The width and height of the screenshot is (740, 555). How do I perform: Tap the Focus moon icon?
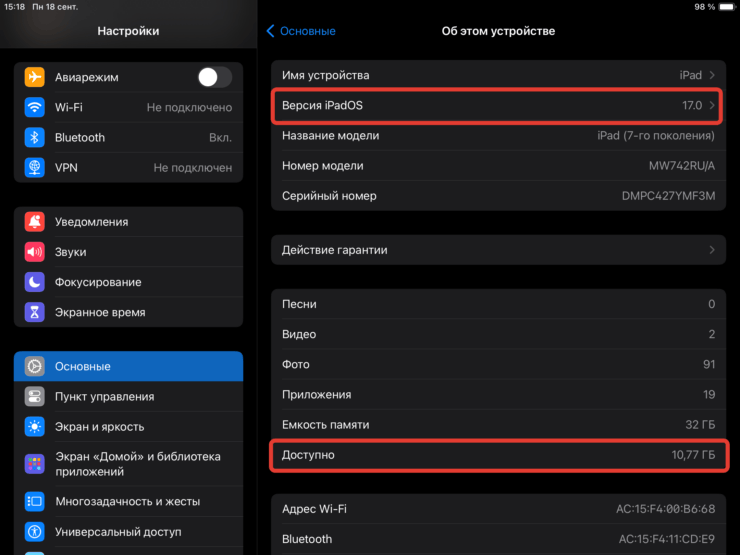pos(35,282)
